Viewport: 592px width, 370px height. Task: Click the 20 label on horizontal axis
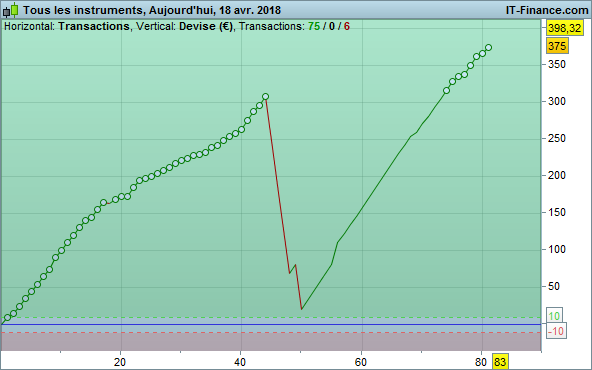click(120, 362)
